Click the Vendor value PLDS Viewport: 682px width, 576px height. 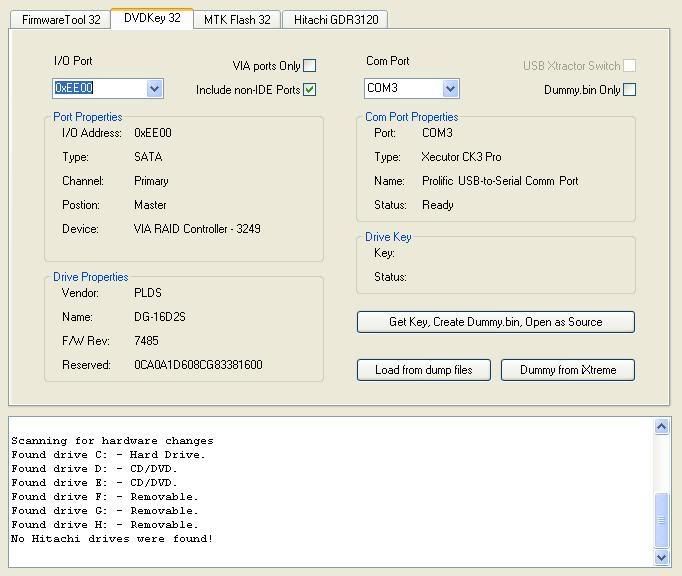click(x=148, y=293)
